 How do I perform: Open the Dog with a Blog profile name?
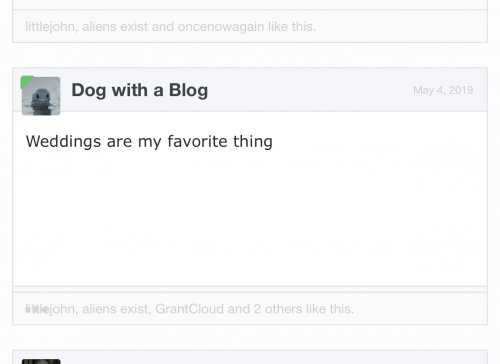tap(140, 90)
